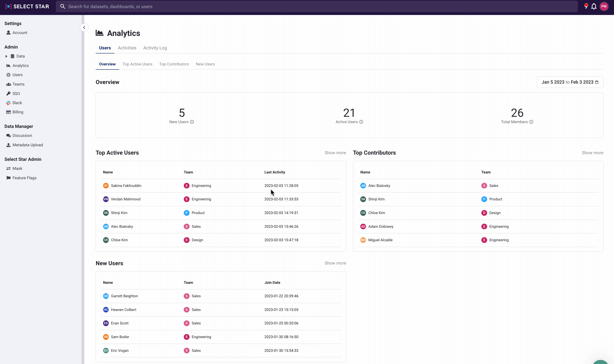Click the notifications bell icon
Screen dimensions: 614x364
coord(594,7)
